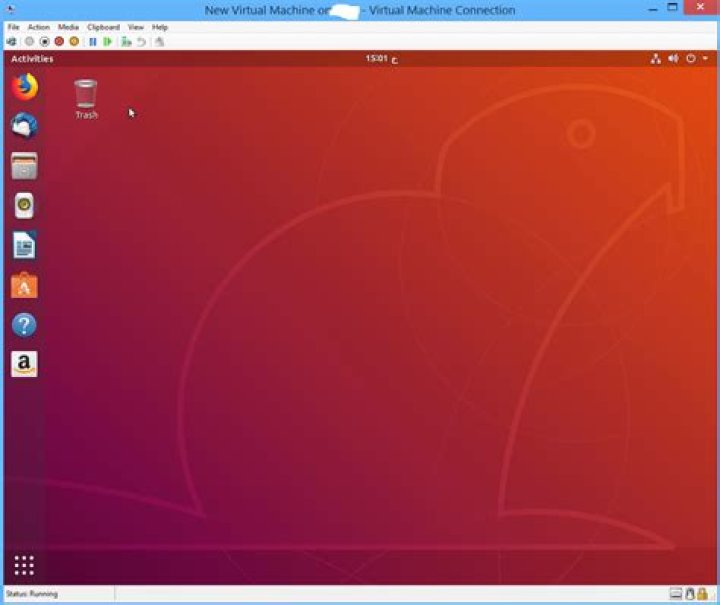Select the Trash desktop icon
Viewport: 720px width, 605px height.
[x=86, y=99]
